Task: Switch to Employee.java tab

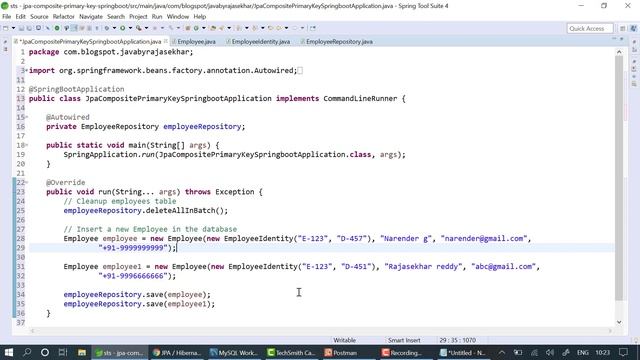Action: tap(196, 42)
